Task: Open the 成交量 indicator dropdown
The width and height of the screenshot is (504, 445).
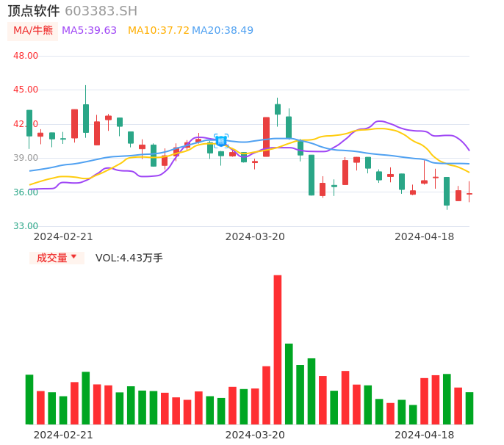Action: pos(51,258)
